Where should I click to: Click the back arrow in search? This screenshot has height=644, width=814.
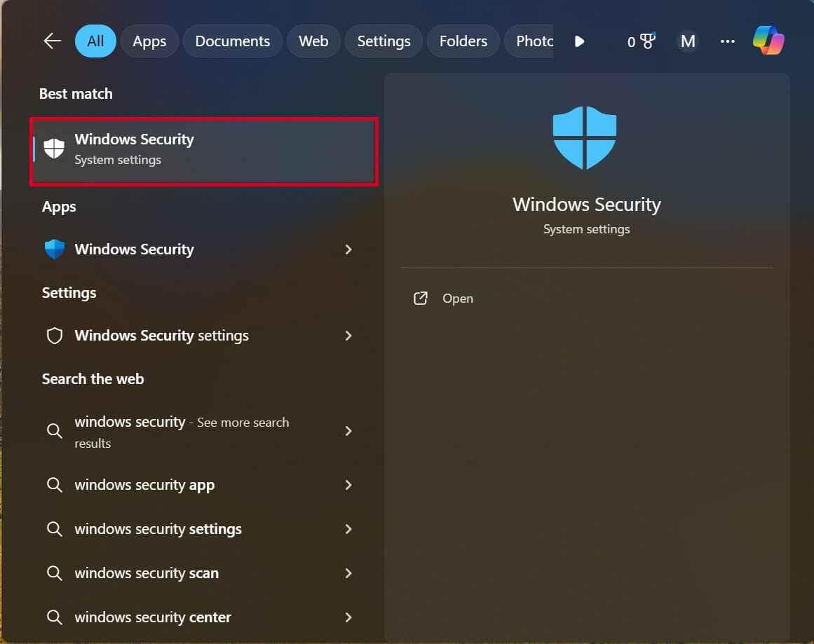click(51, 41)
